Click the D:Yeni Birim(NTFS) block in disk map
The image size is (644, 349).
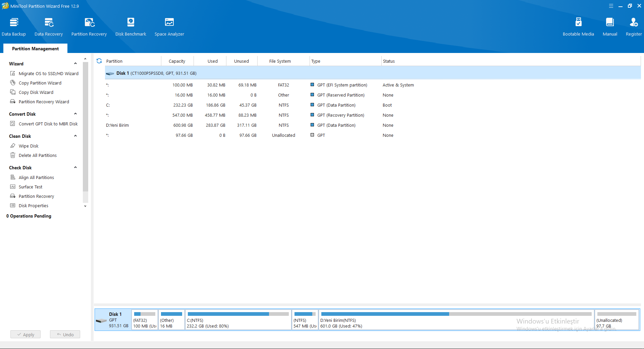point(456,320)
